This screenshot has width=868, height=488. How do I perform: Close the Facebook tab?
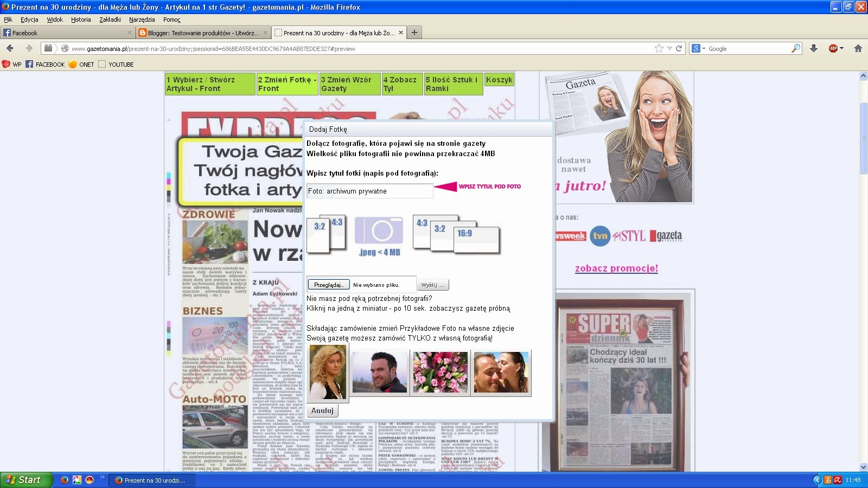click(x=130, y=33)
